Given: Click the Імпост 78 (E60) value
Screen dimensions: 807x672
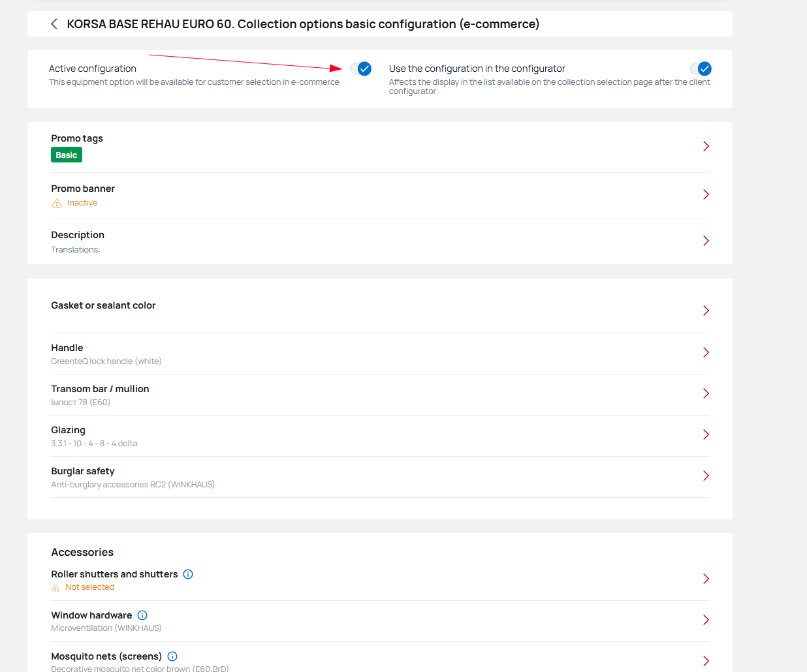Looking at the screenshot, I should (81, 403).
